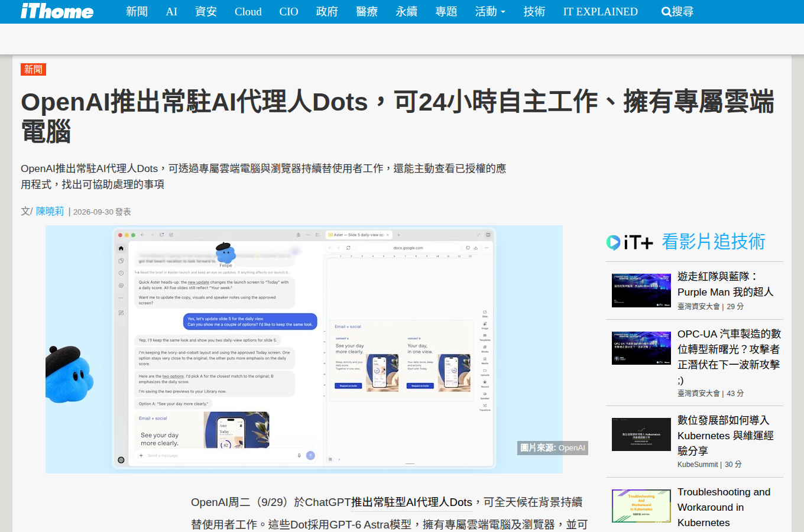
Task: Go to the AI section
Action: tap(171, 12)
